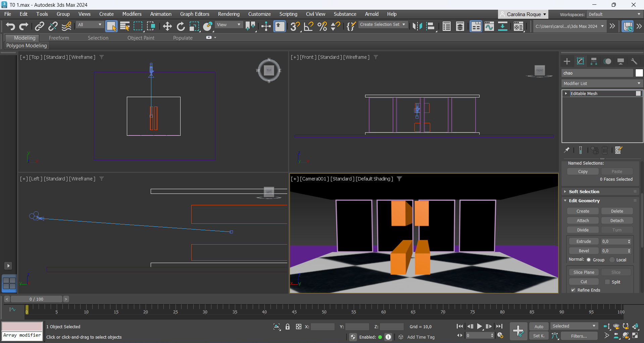Select the Local normal radio button
This screenshot has height=343, width=644.
pos(612,260)
